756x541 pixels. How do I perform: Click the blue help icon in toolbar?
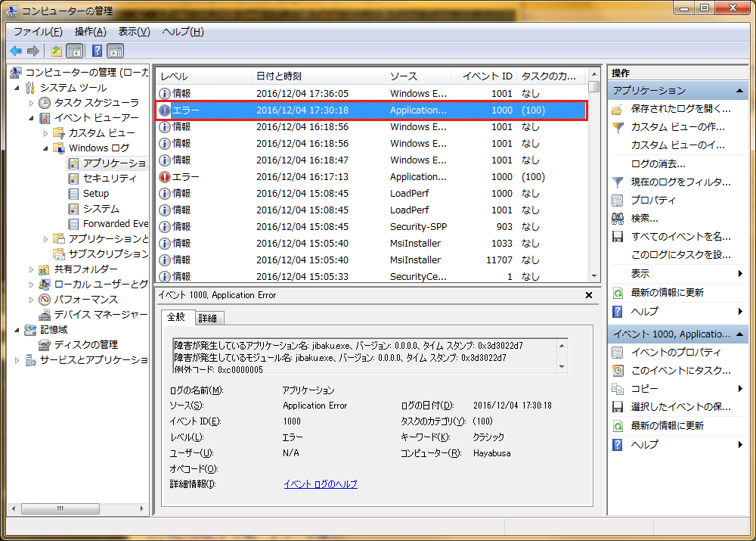click(97, 51)
